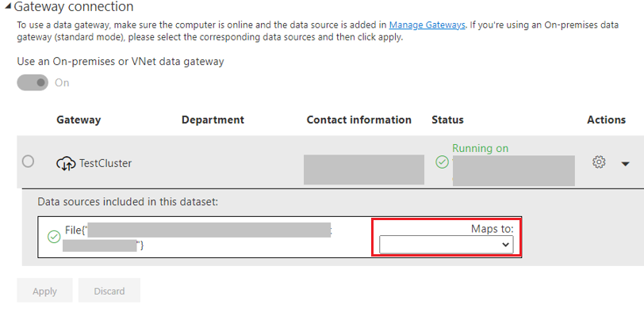Click the Status column header
The image size is (644, 312).
point(447,120)
